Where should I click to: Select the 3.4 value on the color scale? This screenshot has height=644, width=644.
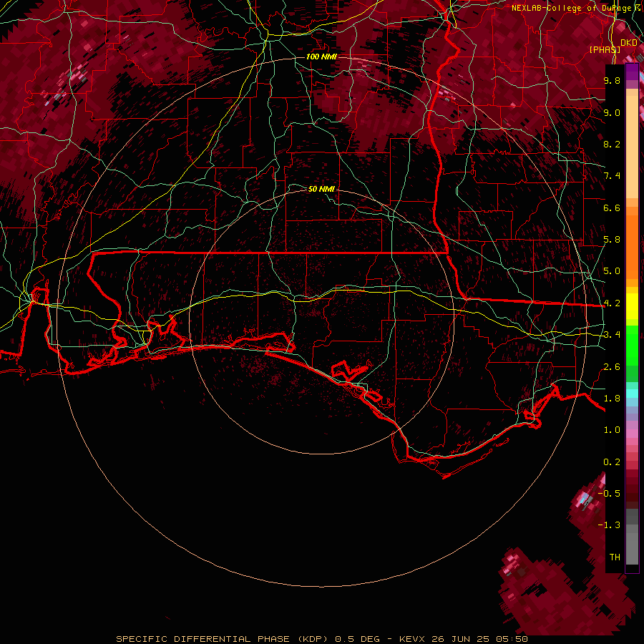612,335
